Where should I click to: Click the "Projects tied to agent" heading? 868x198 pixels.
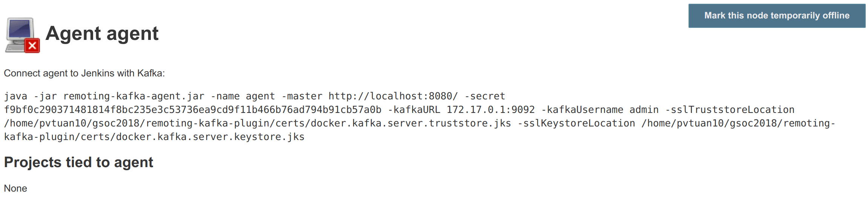pyautogui.click(x=78, y=163)
